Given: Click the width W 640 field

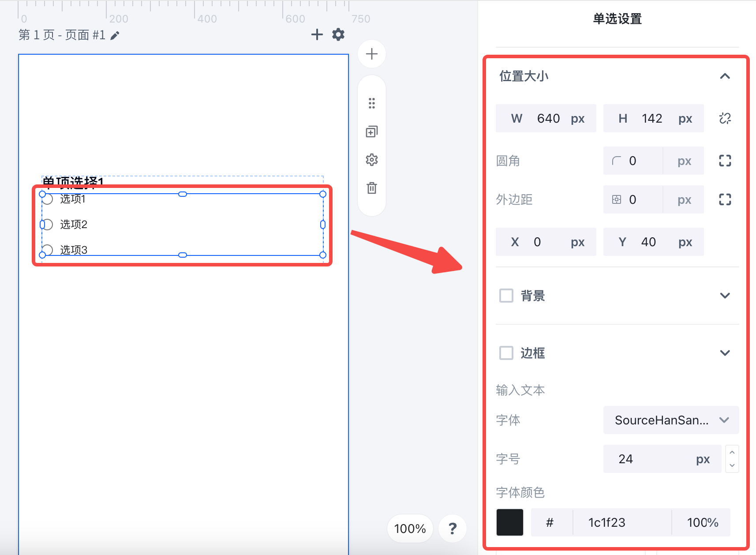Looking at the screenshot, I should 546,118.
